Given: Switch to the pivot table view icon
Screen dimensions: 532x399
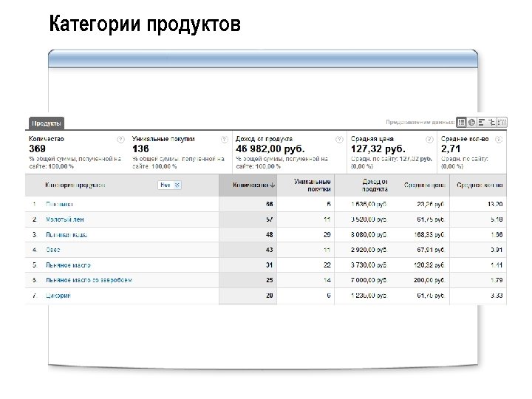Looking at the screenshot, I should tap(502, 122).
